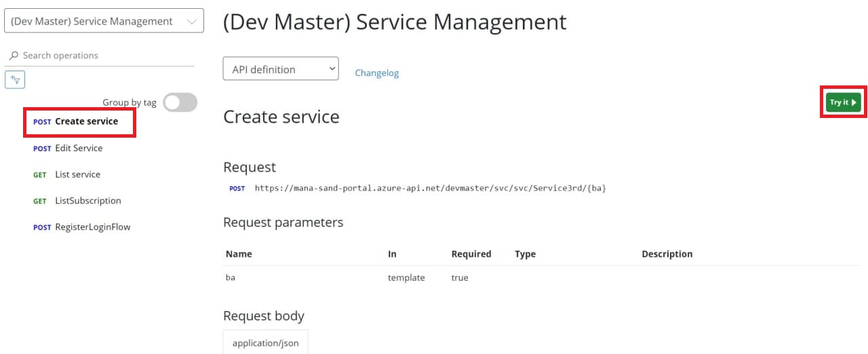Expand the API definition dropdown
The width and height of the screenshot is (868, 354).
[x=281, y=69]
